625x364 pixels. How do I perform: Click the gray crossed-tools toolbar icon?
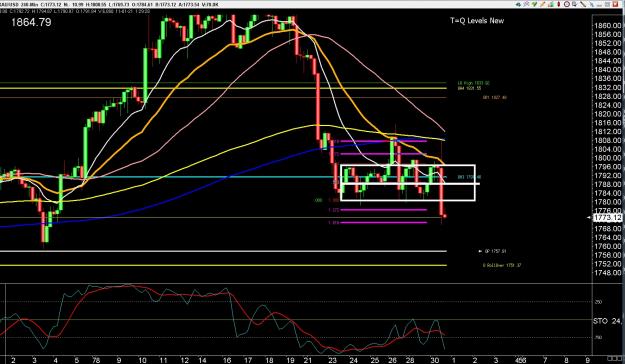pos(527,4)
